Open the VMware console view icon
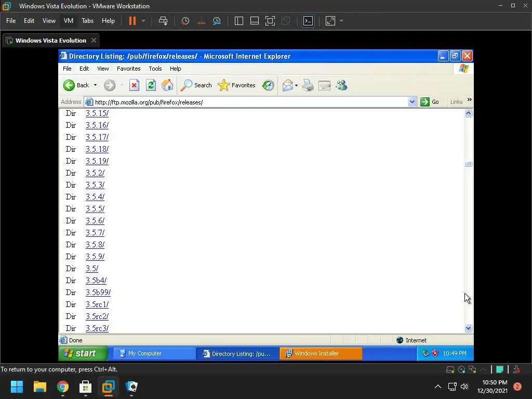This screenshot has width=532, height=399. [308, 21]
